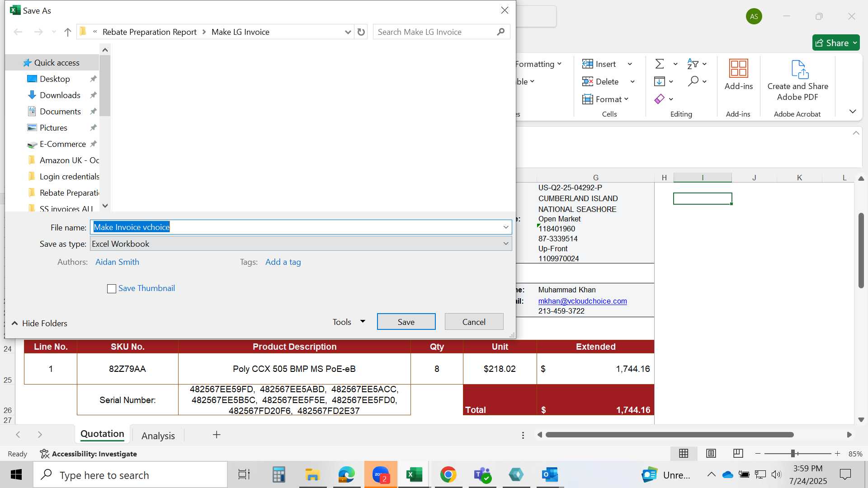
Task: Go up one folder level
Action: click(x=68, y=32)
